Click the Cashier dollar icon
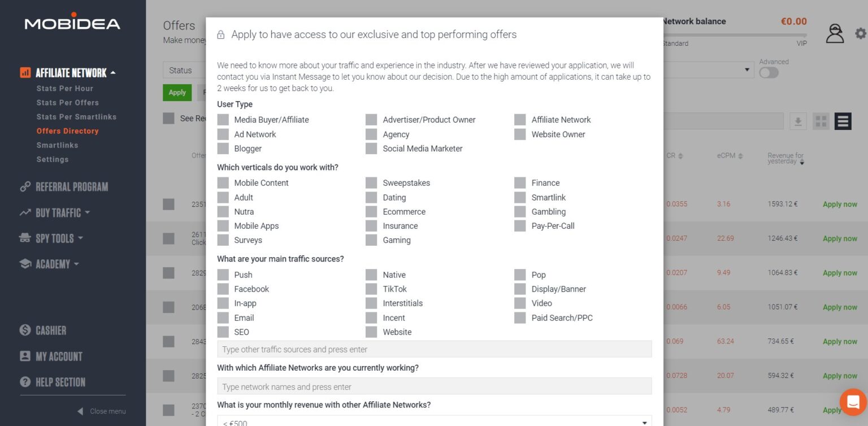The width and height of the screenshot is (868, 426). [x=25, y=331]
